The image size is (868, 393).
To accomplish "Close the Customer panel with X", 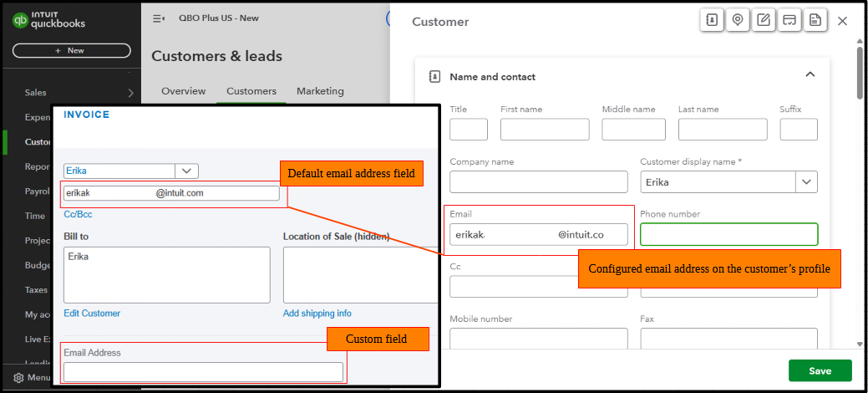I will point(843,21).
